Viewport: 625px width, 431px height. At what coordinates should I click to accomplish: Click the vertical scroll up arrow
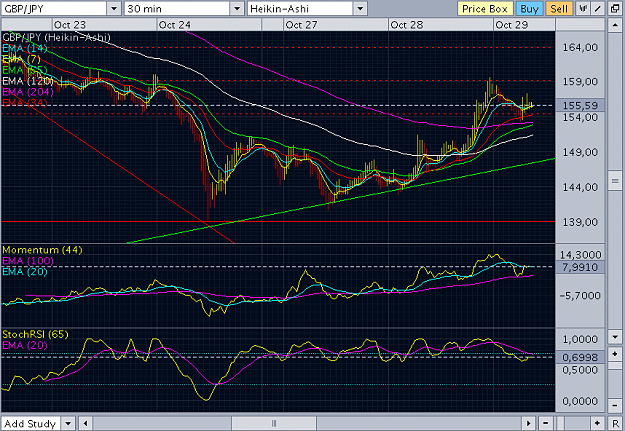[615, 26]
